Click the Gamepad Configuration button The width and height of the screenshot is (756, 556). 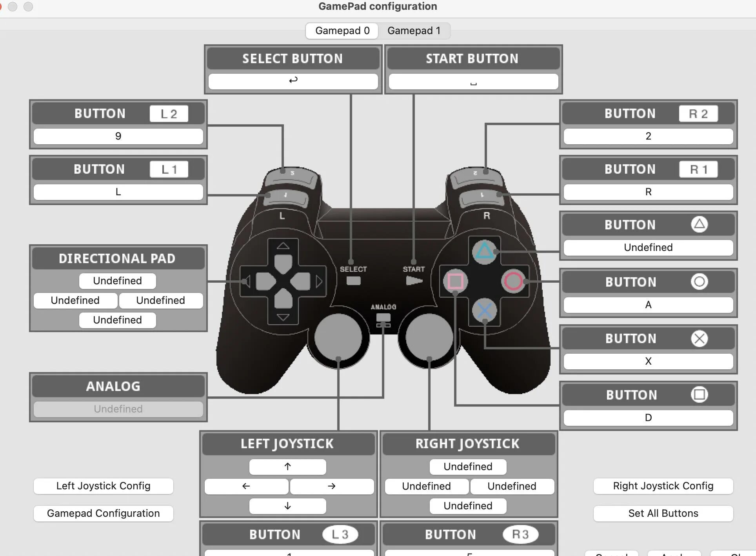point(104,513)
